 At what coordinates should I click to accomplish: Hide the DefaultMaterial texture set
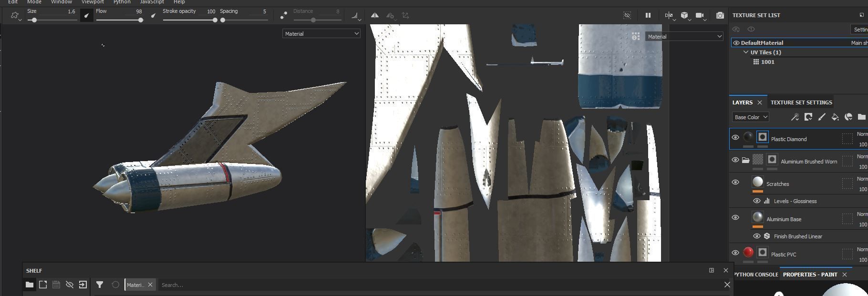[736, 43]
